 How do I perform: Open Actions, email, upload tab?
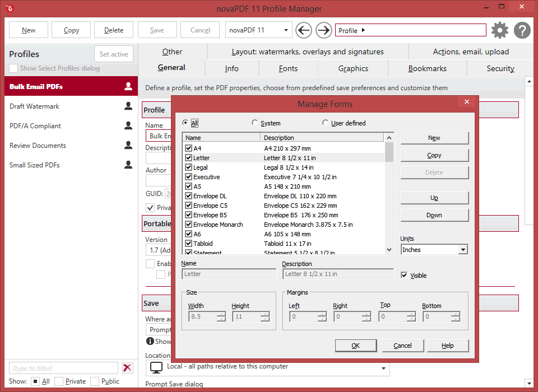pyautogui.click(x=471, y=52)
